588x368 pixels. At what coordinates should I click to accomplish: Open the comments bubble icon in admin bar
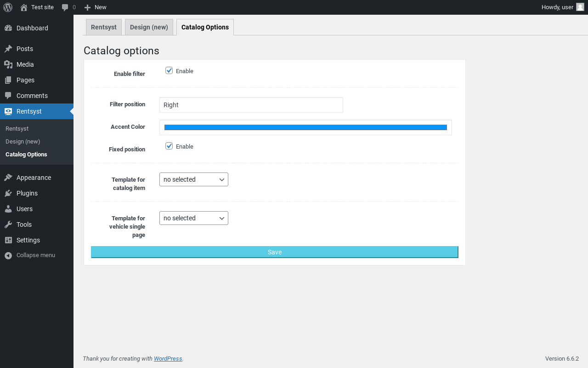coord(65,7)
